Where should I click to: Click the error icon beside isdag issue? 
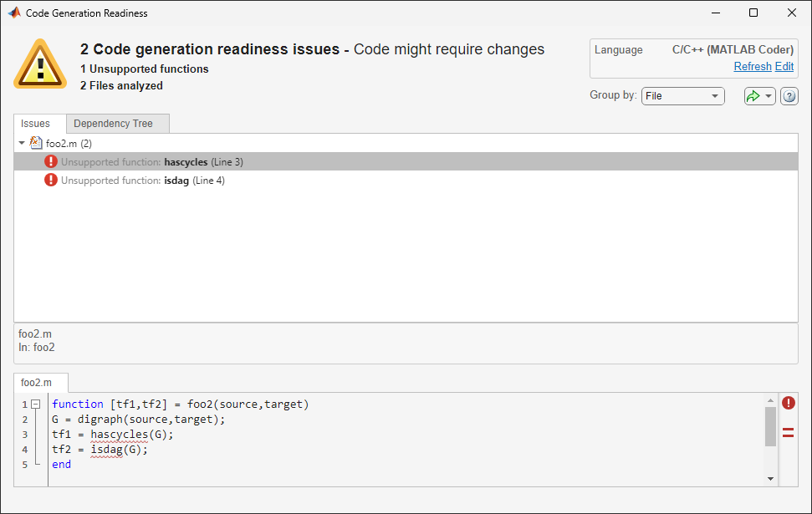[50, 180]
